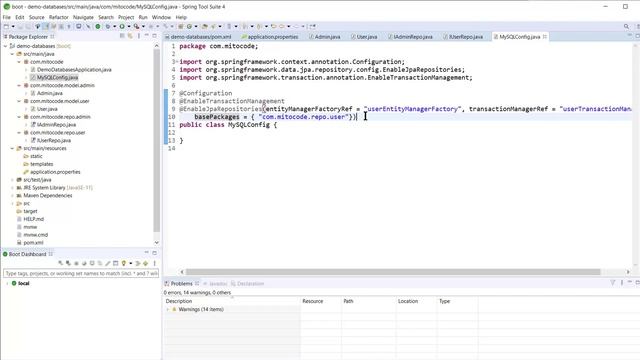
Task: Collapse the com.mitocode.model.admin package
Action: coord(19,85)
